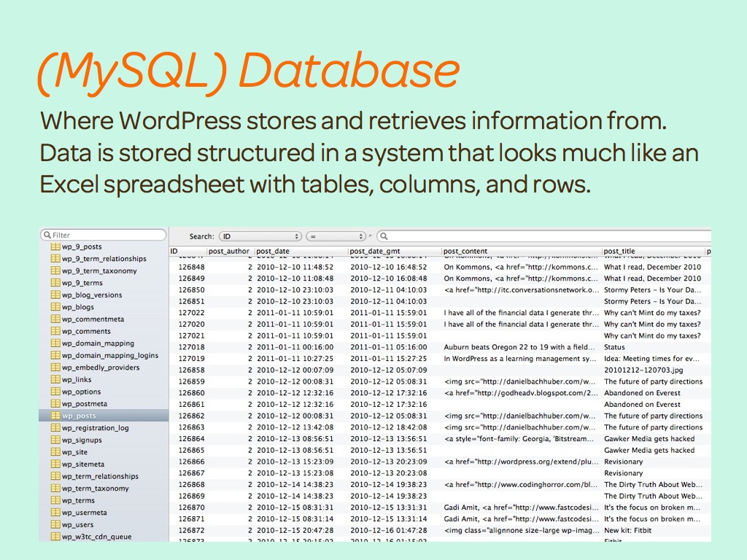Click post_date_gmt cell '2010-12-16 01:47:28'
747x560 pixels.
click(x=389, y=530)
